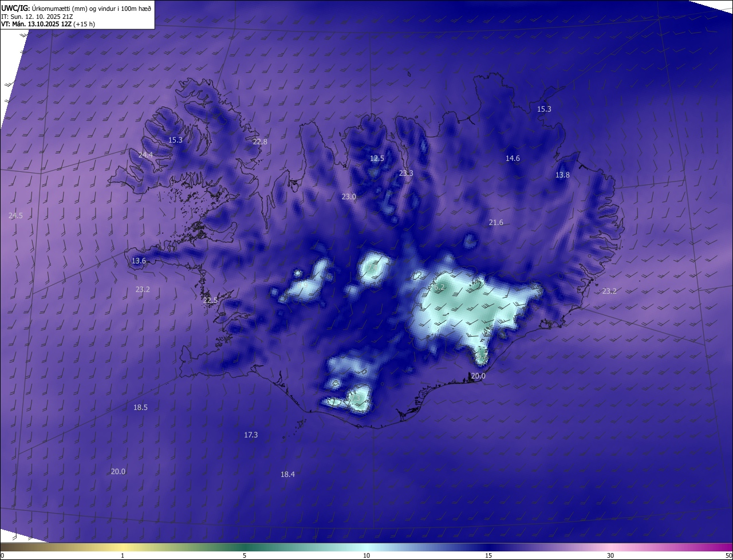Click the 22.8 value on the map

click(x=260, y=141)
